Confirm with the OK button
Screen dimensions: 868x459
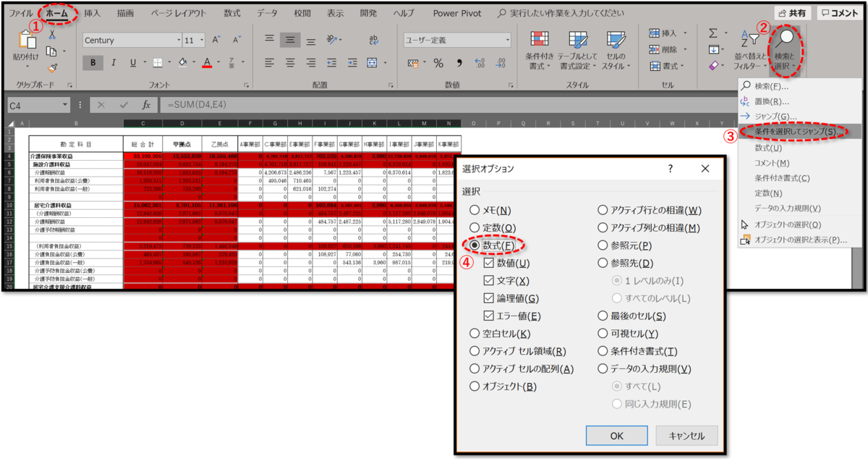coord(616,435)
